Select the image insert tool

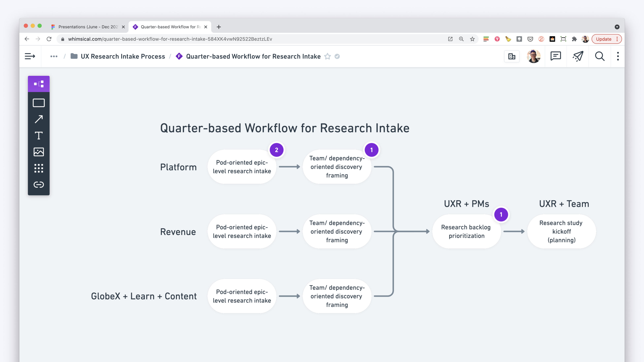39,152
